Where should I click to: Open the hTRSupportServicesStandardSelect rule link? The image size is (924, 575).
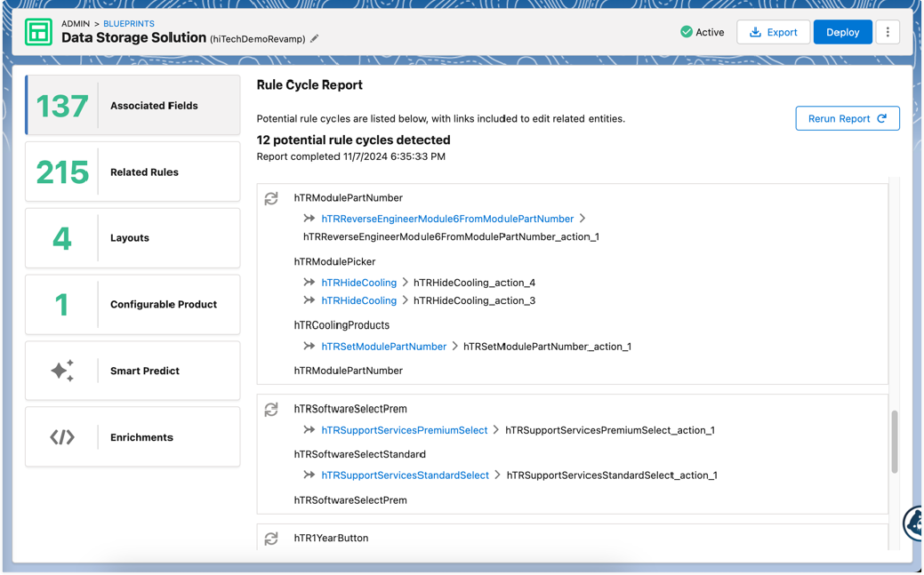point(405,475)
